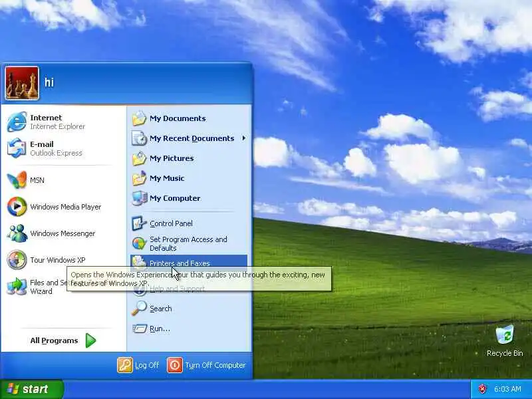Open the Run... label
The image size is (532, 399).
[160, 329]
